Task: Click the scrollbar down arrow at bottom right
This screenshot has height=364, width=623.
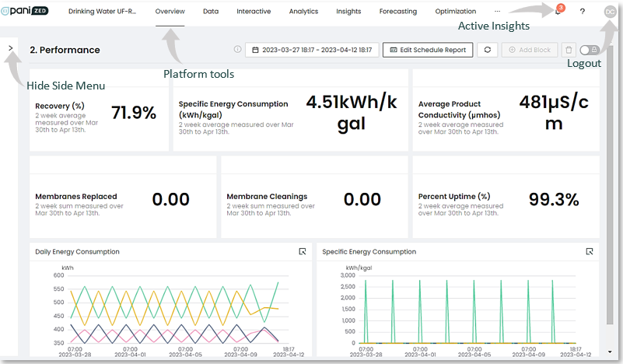Action: pyautogui.click(x=609, y=352)
